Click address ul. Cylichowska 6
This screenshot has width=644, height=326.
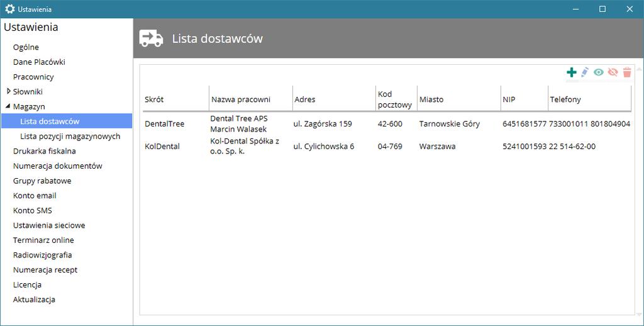click(x=324, y=146)
